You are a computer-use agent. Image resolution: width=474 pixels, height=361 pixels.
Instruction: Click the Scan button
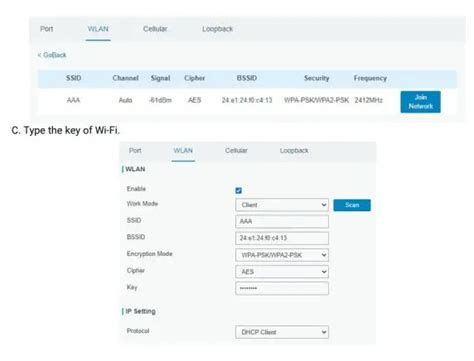[x=352, y=205]
